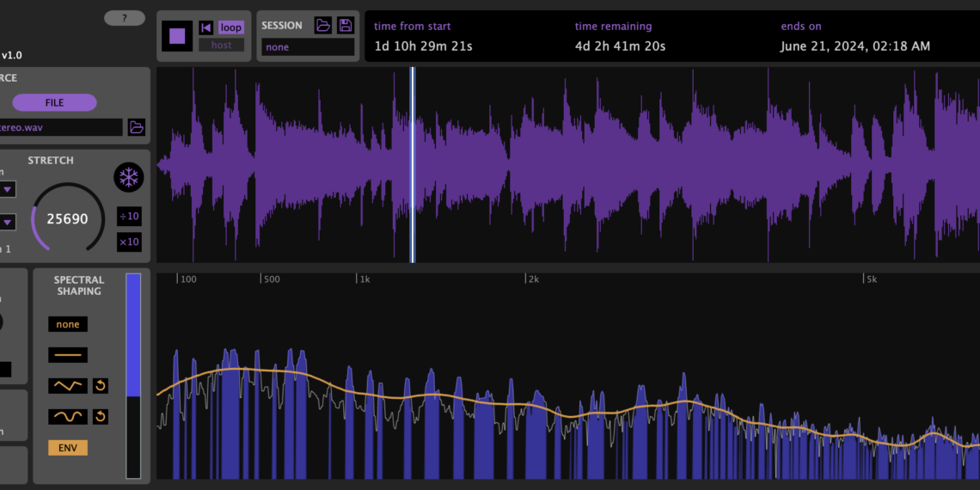
Task: Enable the host sync toggle
Action: click(221, 45)
